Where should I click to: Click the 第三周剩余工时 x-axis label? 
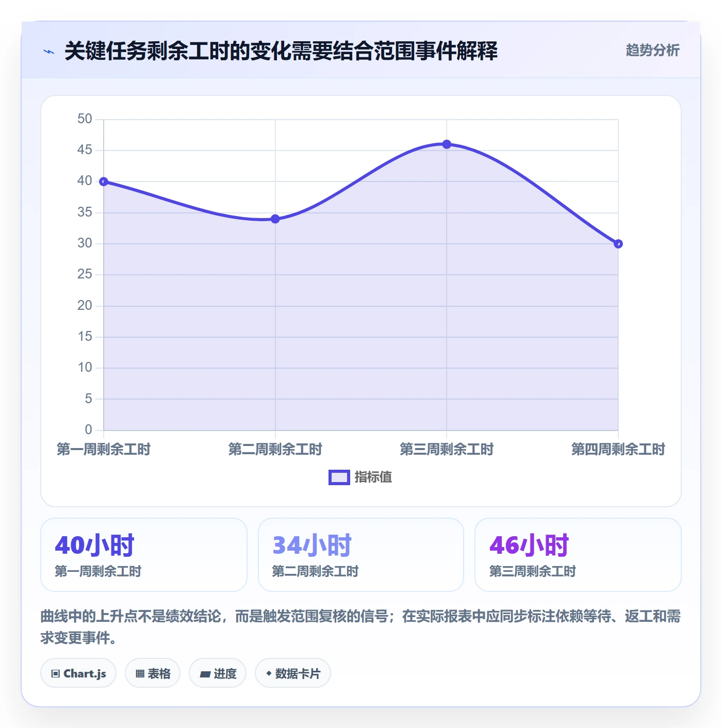[447, 450]
